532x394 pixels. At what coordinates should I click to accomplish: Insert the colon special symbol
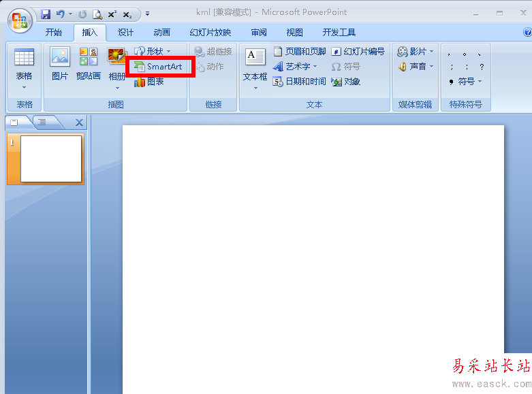click(x=467, y=67)
